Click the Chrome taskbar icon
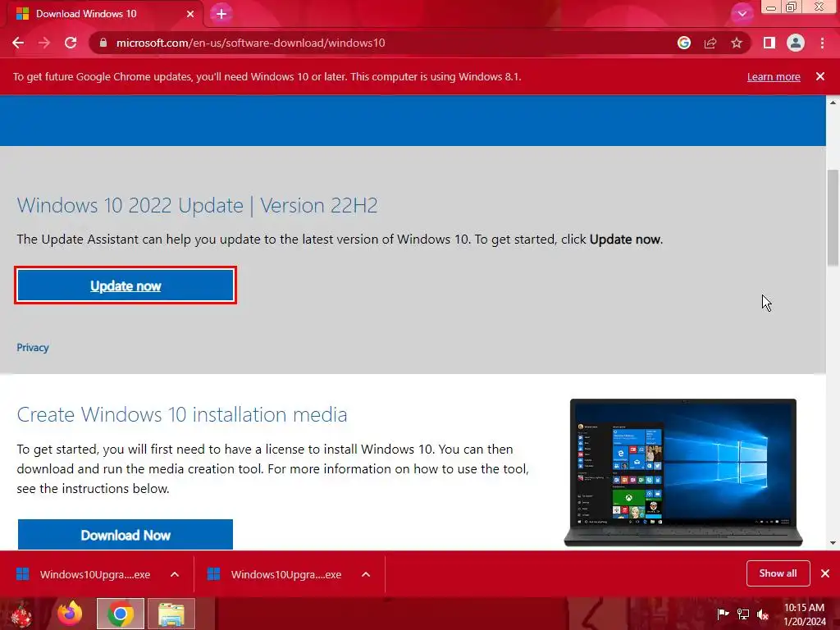 coord(121,614)
